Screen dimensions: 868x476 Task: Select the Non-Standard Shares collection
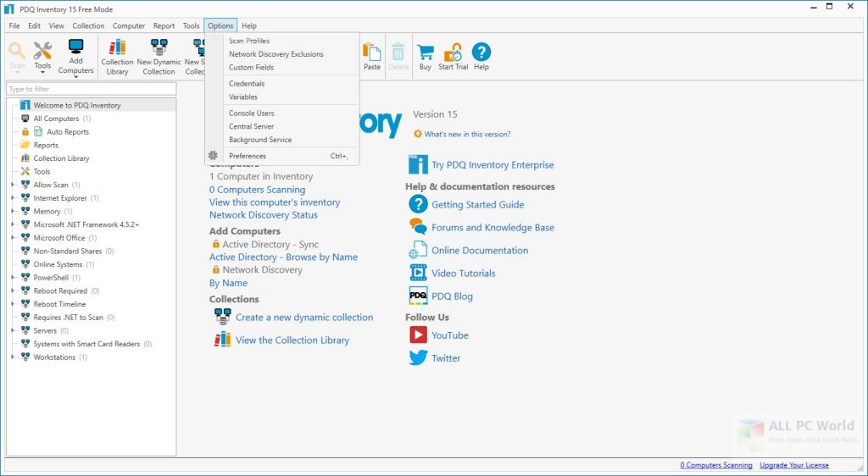(68, 251)
